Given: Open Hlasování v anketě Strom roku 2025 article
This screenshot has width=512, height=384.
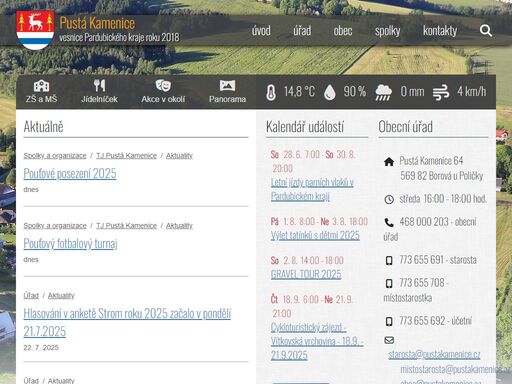Looking at the screenshot, I should pos(127,322).
